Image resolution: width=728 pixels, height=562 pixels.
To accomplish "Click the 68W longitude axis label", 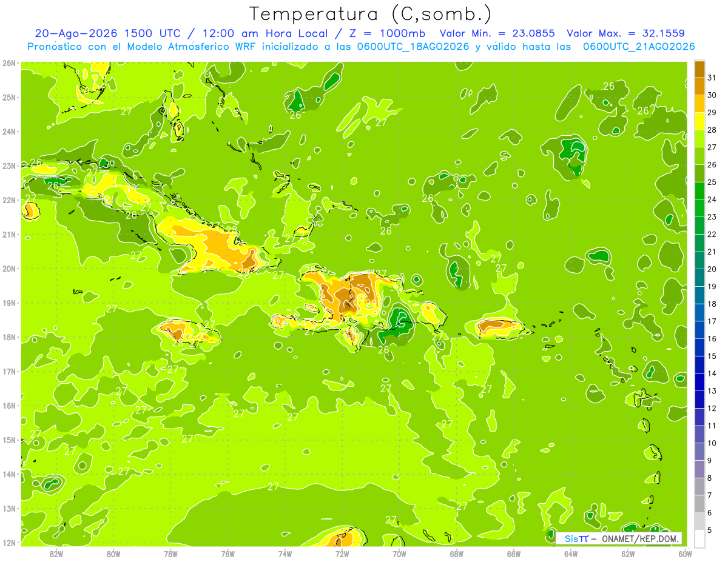I will click(x=456, y=554).
